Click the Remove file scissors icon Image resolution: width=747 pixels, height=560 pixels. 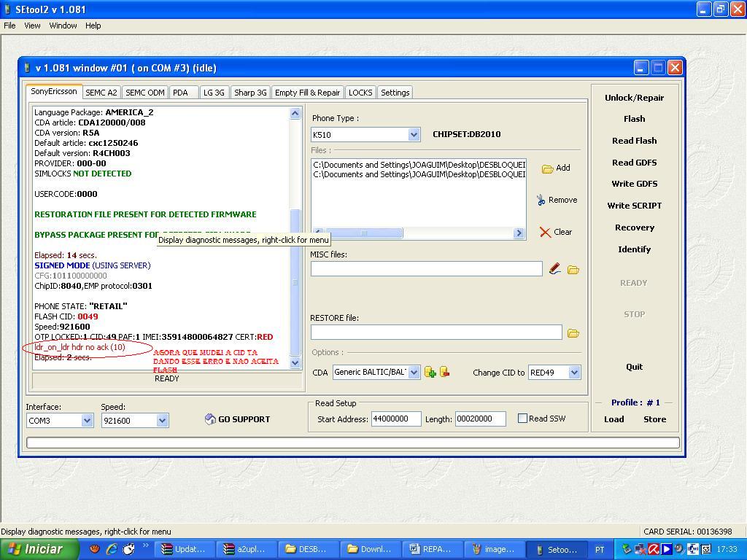click(x=541, y=200)
